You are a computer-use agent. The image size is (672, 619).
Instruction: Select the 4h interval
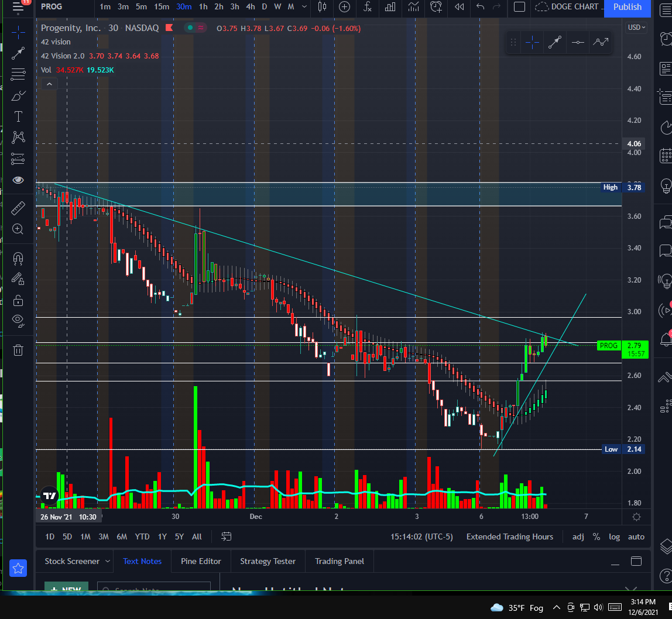point(251,7)
